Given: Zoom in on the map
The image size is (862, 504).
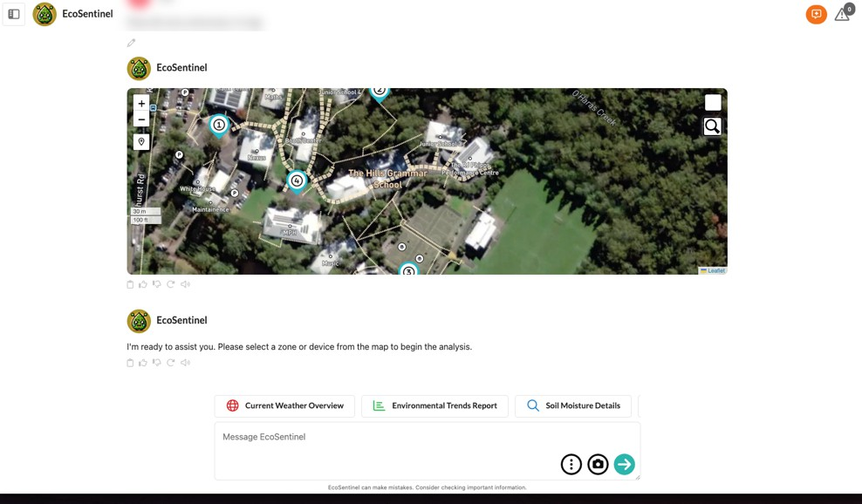Looking at the screenshot, I should tap(141, 103).
